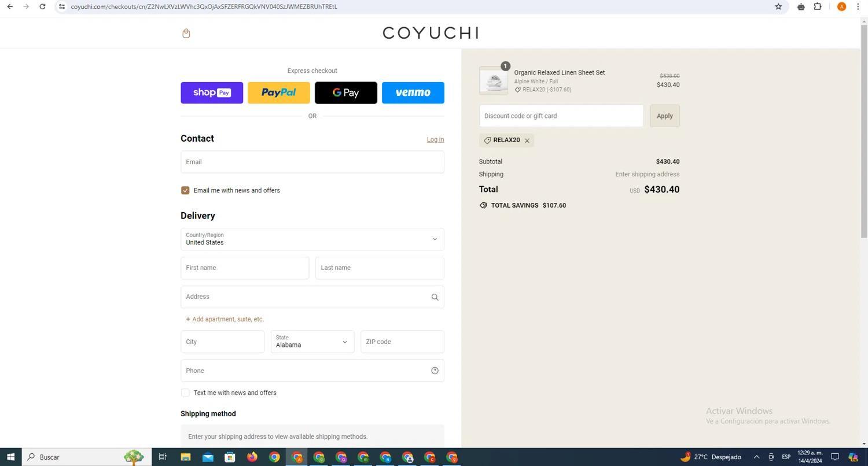
Task: Click the browser address bar URL
Action: 204,6
